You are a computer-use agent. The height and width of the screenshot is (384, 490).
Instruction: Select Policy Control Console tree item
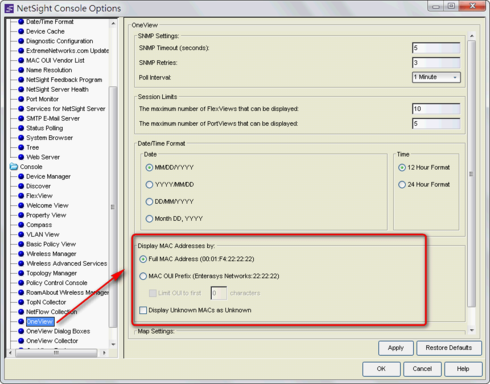click(57, 283)
